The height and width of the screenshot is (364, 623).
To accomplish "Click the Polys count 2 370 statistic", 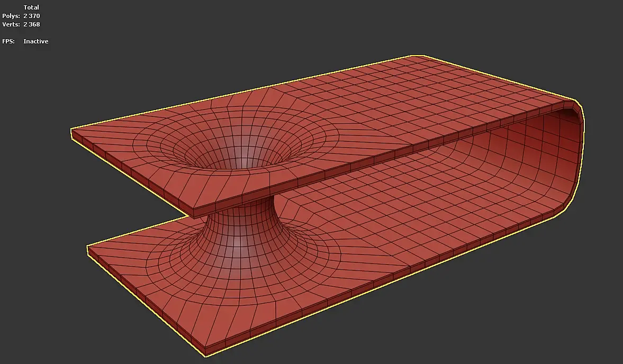I will [x=31, y=16].
